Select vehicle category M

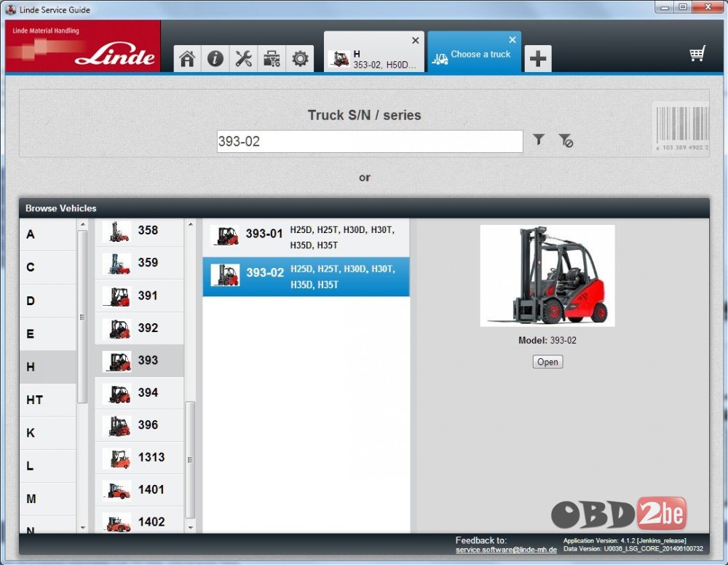click(47, 499)
